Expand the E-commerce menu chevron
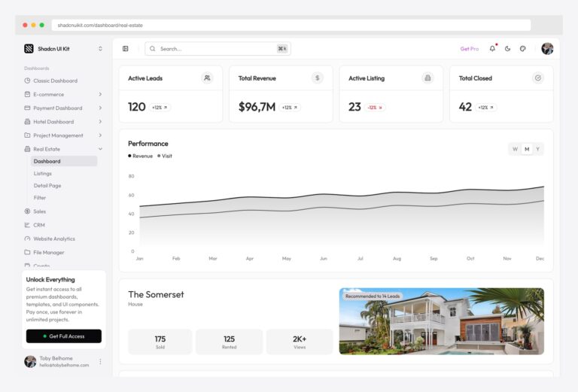The width and height of the screenshot is (578, 392). (x=100, y=94)
